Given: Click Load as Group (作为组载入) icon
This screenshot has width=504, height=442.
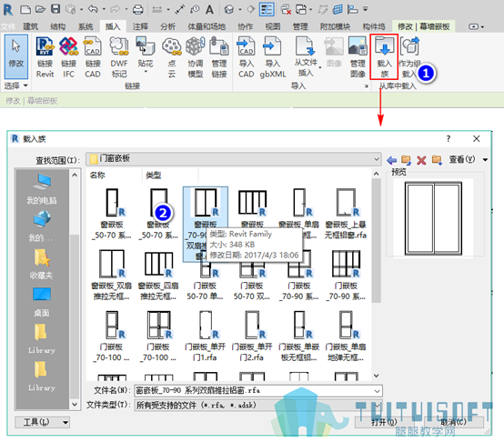Looking at the screenshot, I should [x=409, y=57].
